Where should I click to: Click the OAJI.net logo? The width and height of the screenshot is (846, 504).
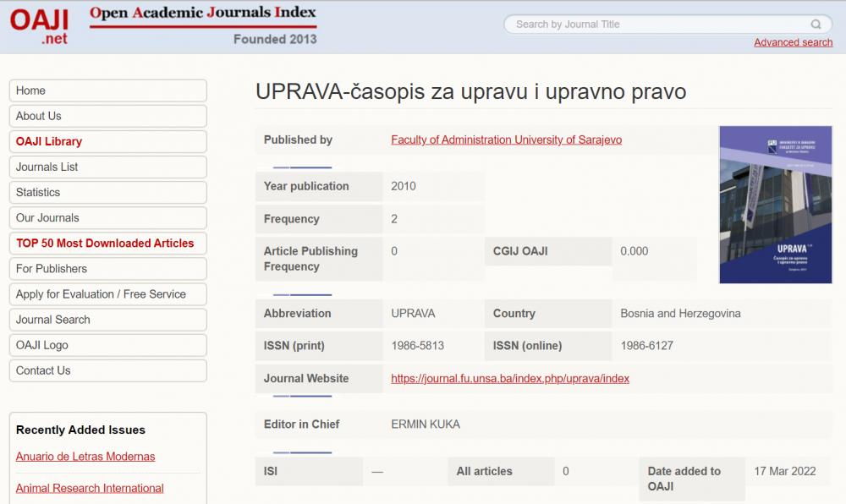pos(39,26)
